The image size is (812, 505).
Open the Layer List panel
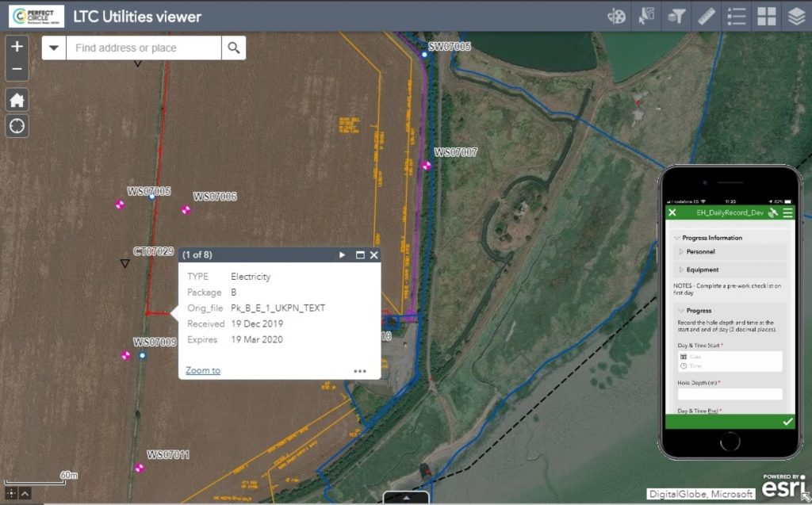795,16
